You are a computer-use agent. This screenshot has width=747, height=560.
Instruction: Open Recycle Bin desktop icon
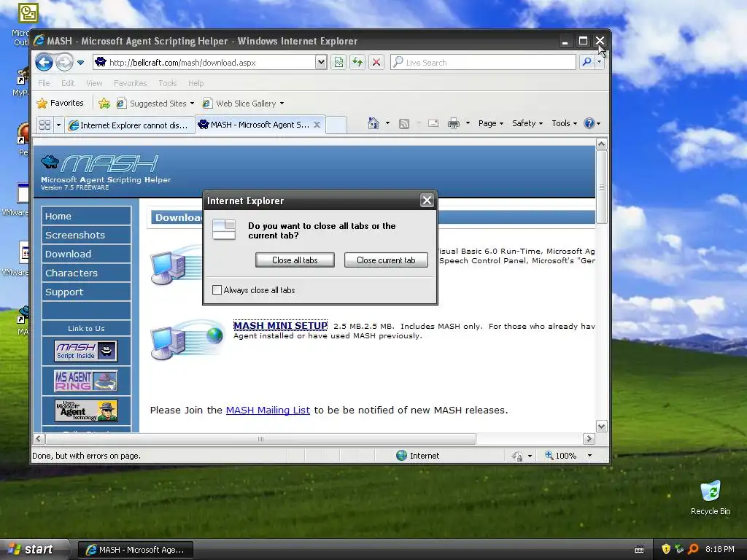711,498
